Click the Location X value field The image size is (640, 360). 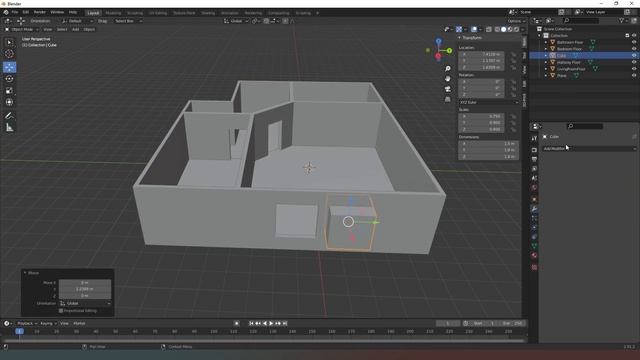(x=482, y=54)
